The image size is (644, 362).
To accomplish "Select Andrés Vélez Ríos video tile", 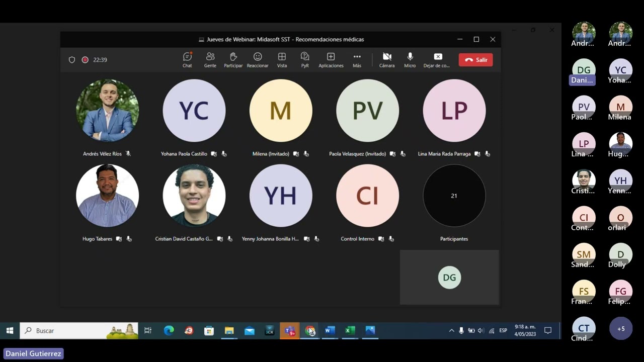I will pyautogui.click(x=107, y=111).
